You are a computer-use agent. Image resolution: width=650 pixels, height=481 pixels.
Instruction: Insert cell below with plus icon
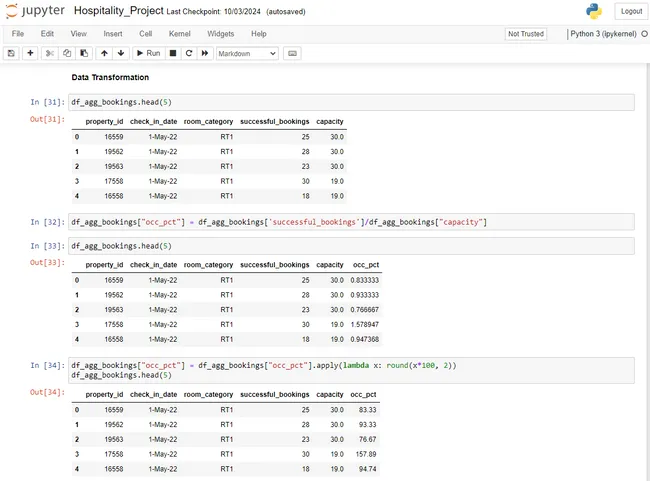30,53
